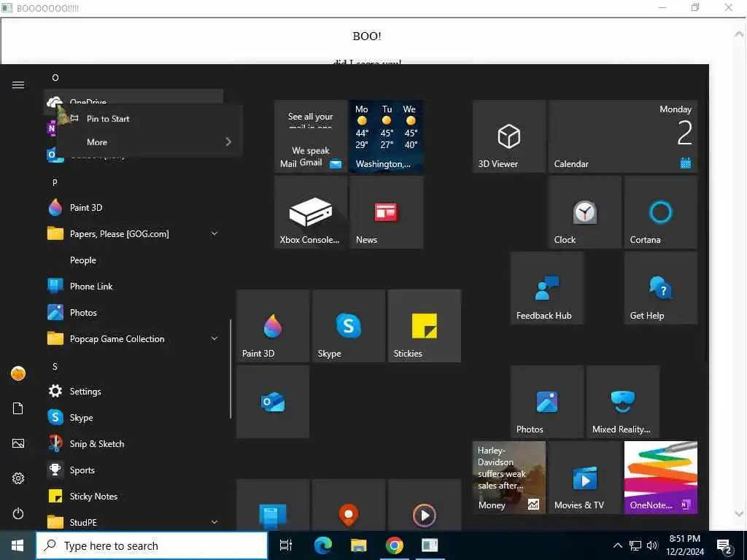This screenshot has width=747, height=560.
Task: Launch Xbox Console Companion tile
Action: point(311,212)
